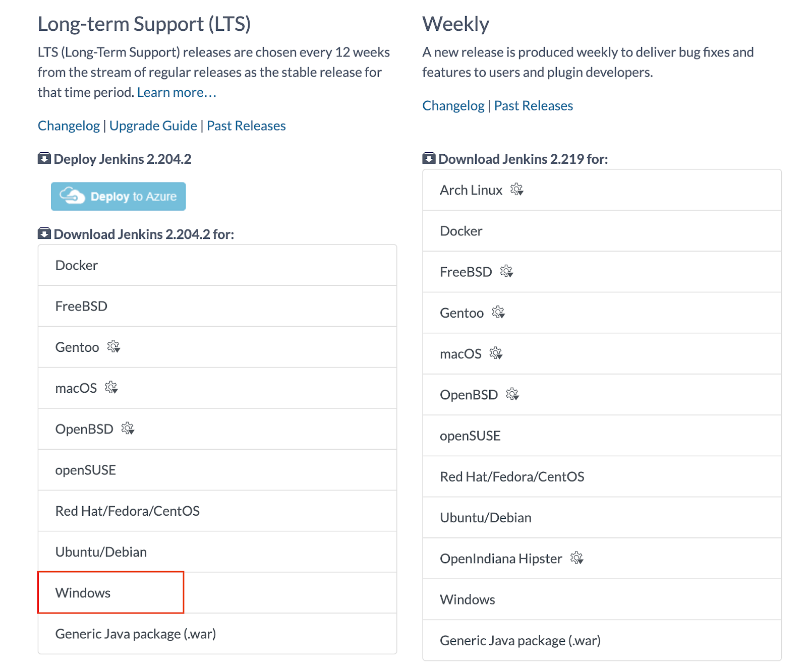Choose LTS Generic Java package (.war)

coord(217,634)
